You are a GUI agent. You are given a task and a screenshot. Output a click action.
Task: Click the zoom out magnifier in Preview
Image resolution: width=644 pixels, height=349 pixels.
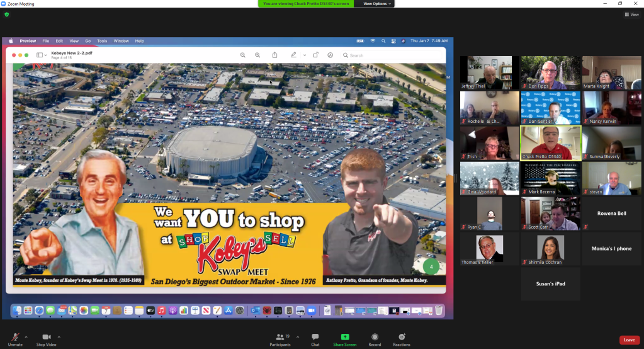click(x=243, y=55)
